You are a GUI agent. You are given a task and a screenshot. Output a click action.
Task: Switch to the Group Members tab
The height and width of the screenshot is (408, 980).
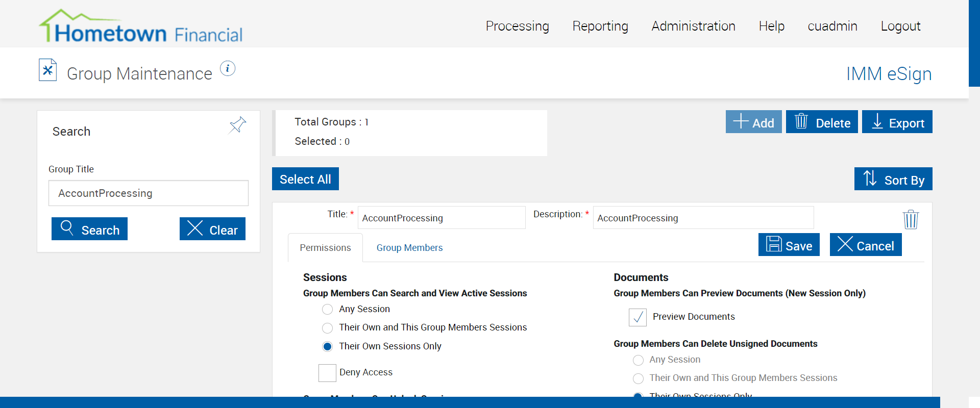[409, 248]
